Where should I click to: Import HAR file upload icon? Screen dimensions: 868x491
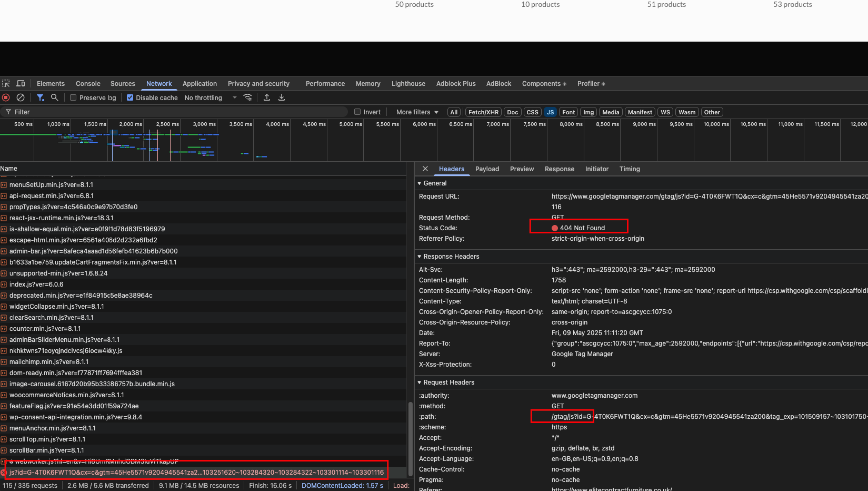point(267,97)
